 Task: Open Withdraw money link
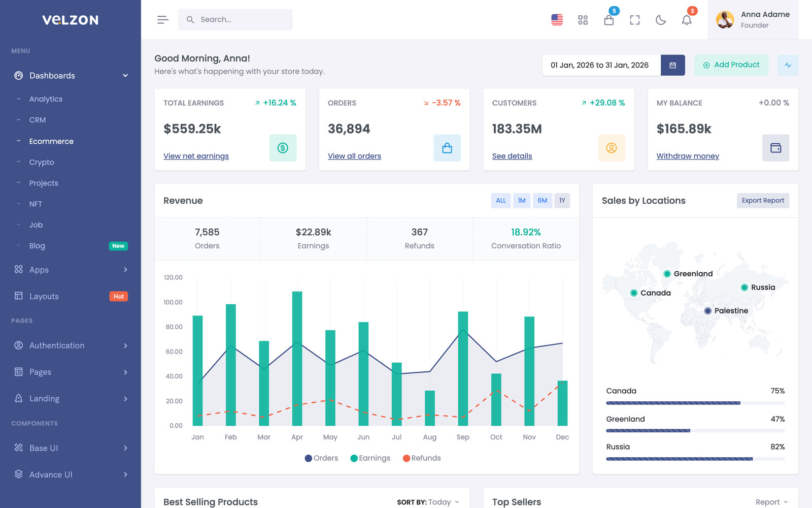688,156
